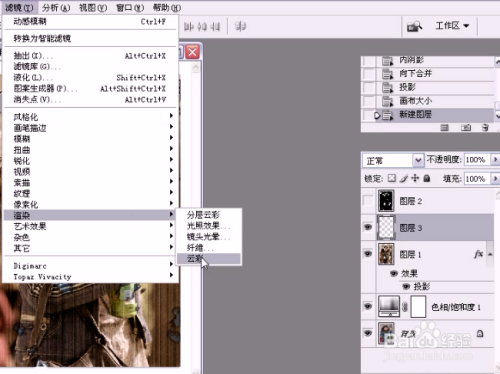Choose 分层云彩 in the render submenu
Viewport: 500px width, 374px height.
click(209, 215)
